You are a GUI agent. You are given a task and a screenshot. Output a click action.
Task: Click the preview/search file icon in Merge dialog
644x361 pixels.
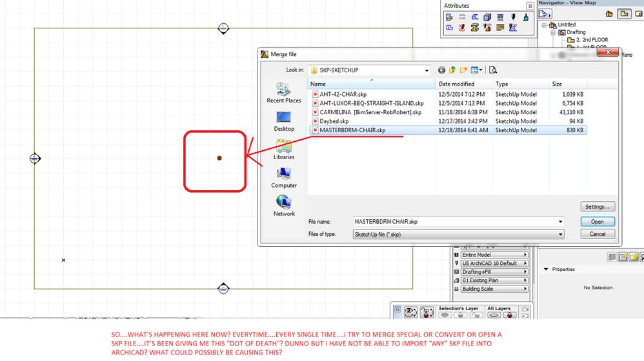[493, 70]
